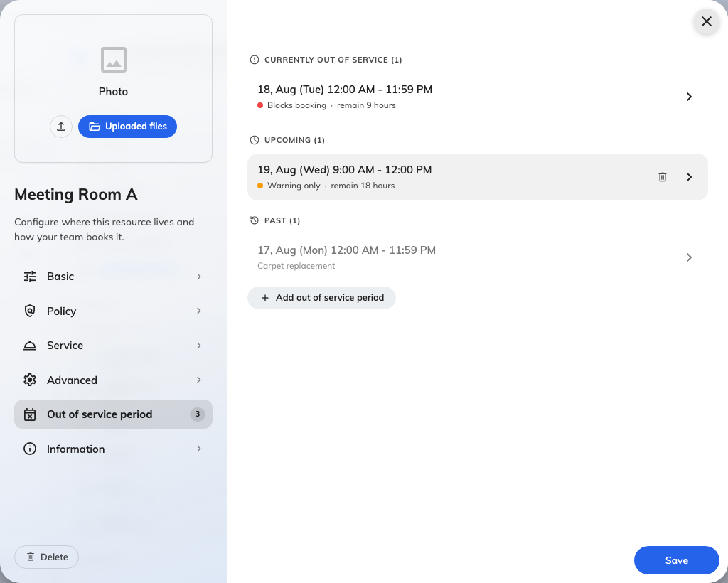This screenshot has width=728, height=583.
Task: Click the Past (1) heading
Action: coord(282,220)
